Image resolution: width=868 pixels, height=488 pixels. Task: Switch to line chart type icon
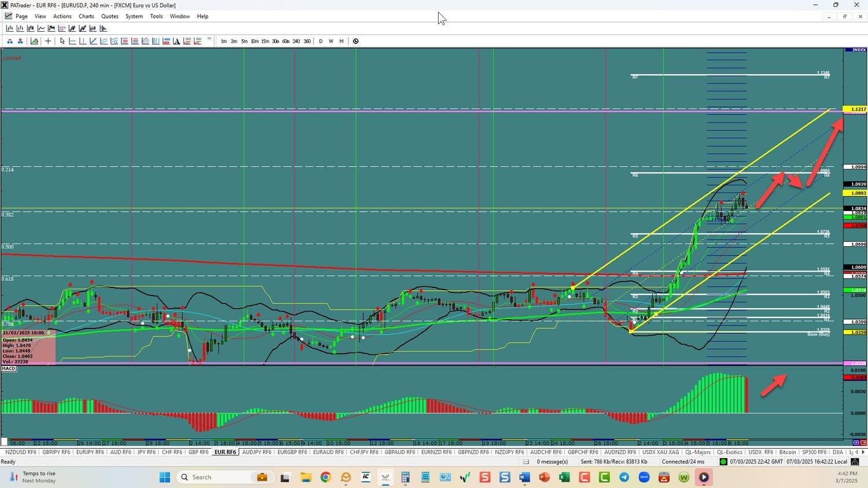pos(41,28)
